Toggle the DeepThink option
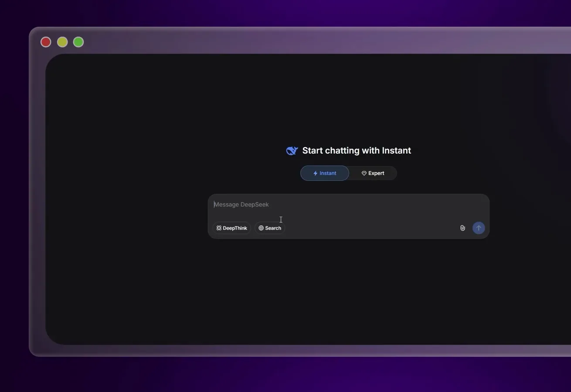 231,228
